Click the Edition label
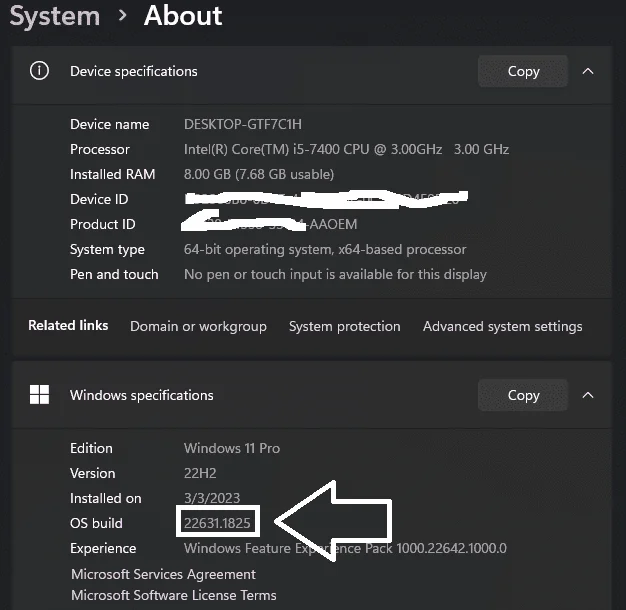Screen dimensions: 626x610 91,448
